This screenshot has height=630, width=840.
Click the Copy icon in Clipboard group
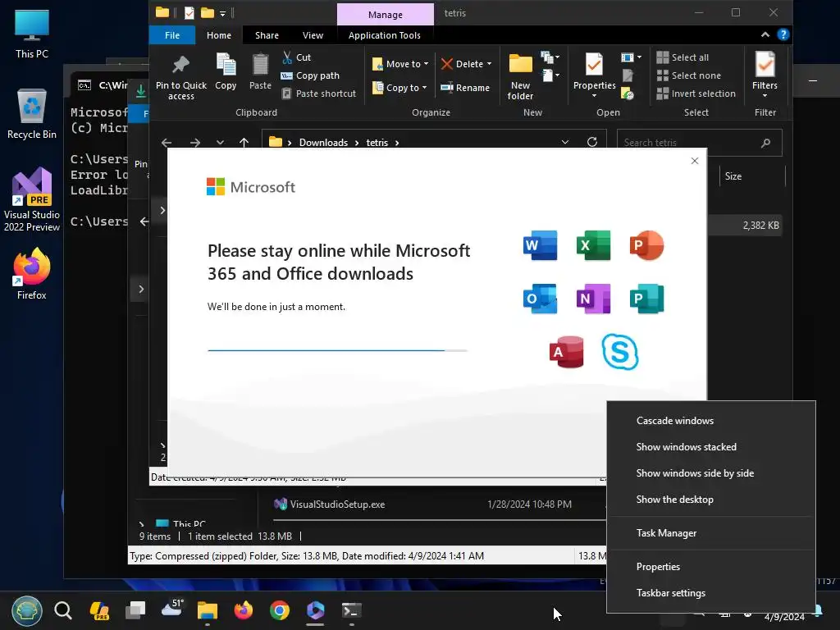pos(226,66)
